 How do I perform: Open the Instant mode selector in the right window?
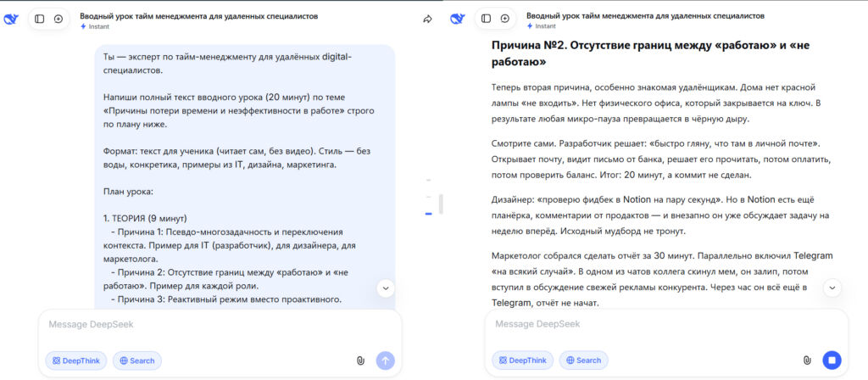pyautogui.click(x=543, y=26)
